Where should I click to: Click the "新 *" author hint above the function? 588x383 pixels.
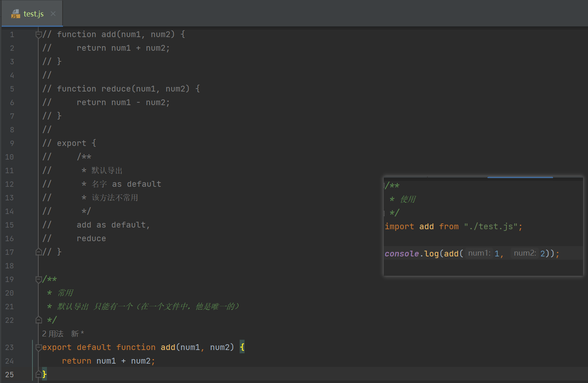(x=77, y=334)
